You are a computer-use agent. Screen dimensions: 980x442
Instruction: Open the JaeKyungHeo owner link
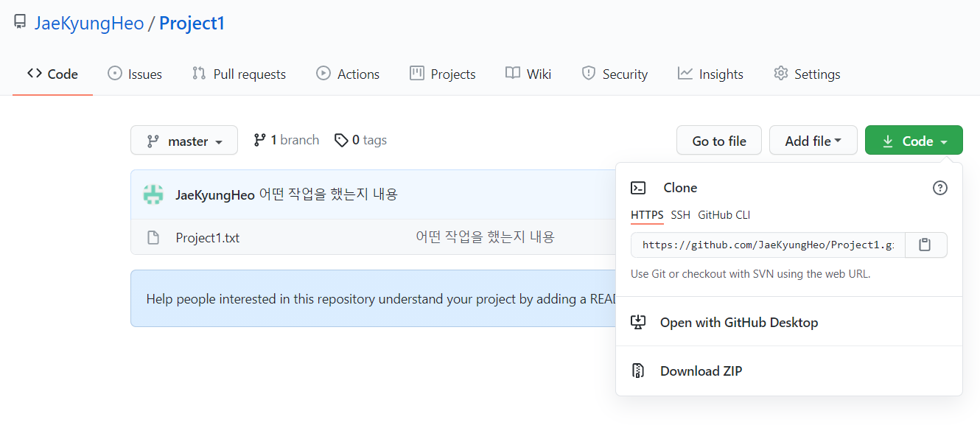[x=89, y=23]
